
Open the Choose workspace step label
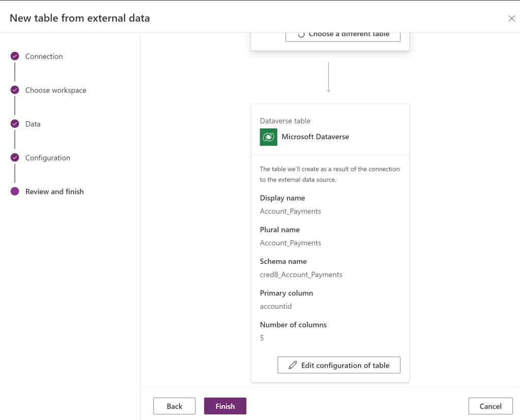point(55,90)
